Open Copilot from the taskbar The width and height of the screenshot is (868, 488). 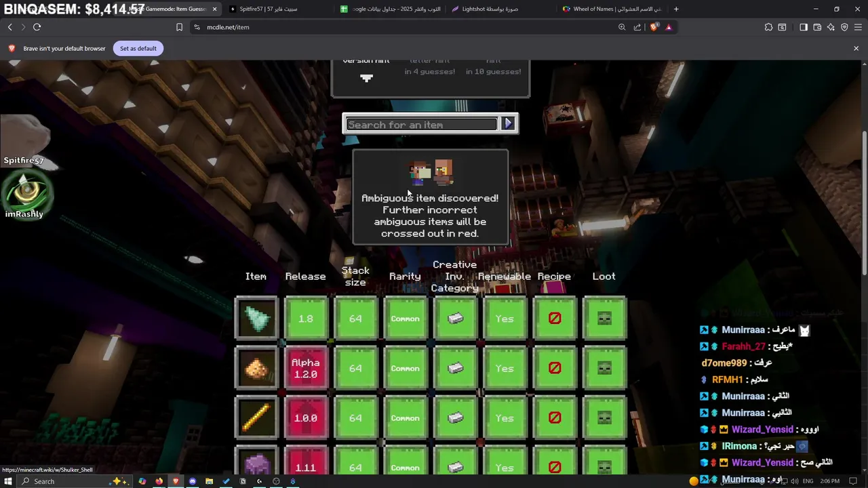click(x=142, y=481)
